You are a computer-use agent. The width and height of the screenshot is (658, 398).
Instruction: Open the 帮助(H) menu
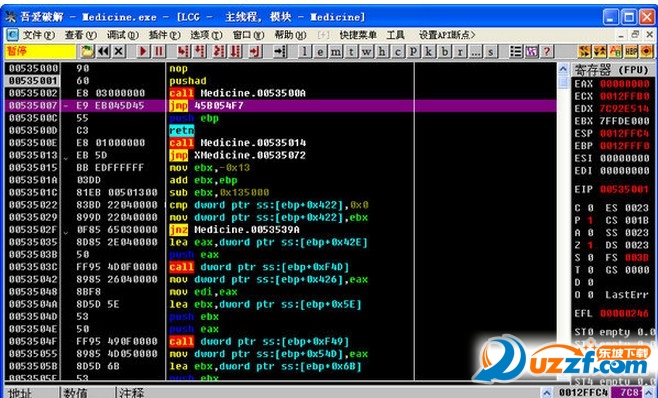[290, 35]
